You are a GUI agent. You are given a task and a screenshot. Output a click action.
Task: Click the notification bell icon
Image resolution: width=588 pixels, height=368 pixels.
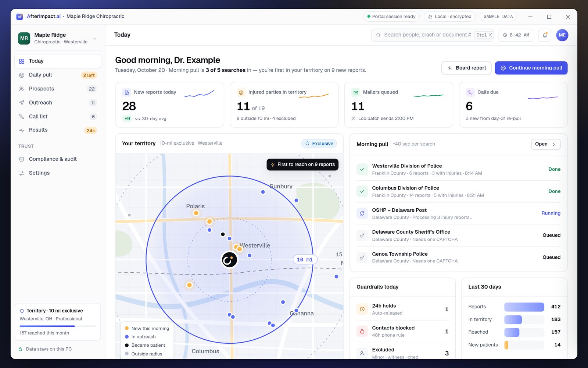(545, 35)
